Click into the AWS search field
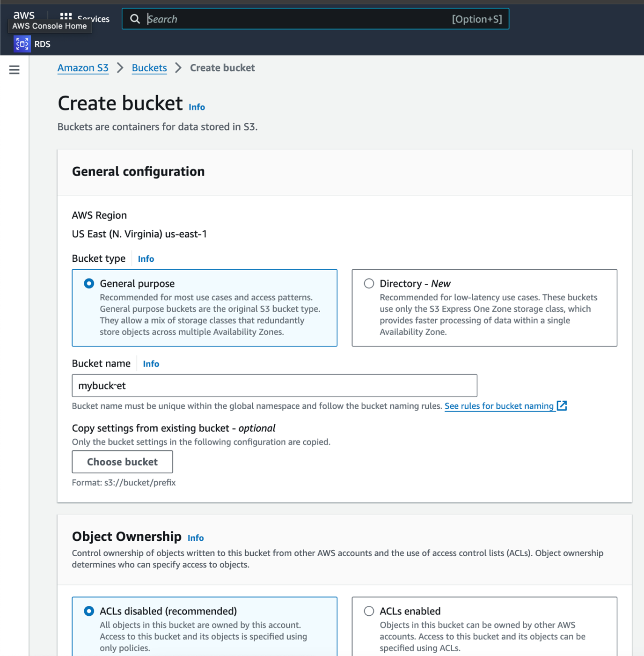This screenshot has height=656, width=644. click(315, 19)
